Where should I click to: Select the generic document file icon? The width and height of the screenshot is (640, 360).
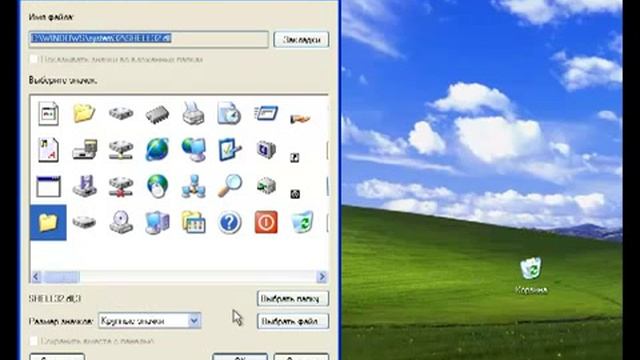pos(48,113)
